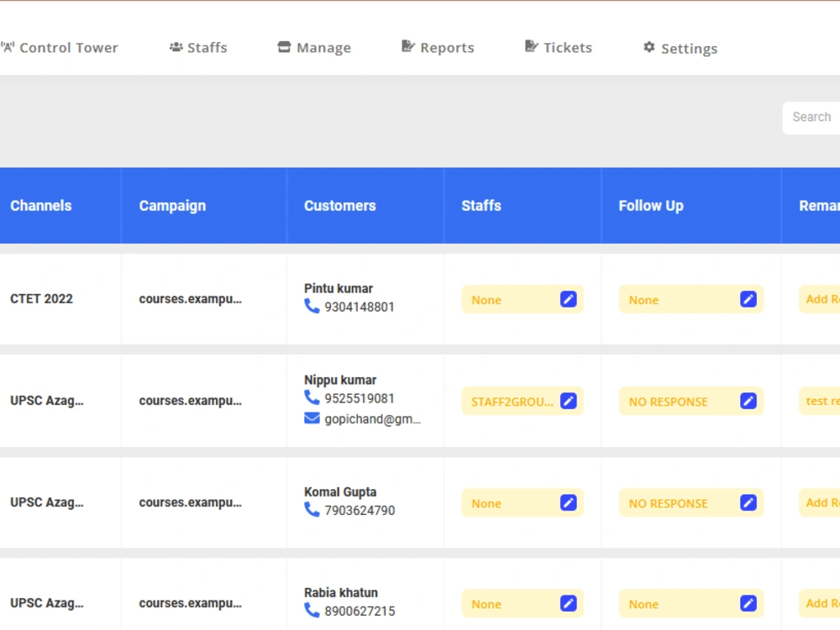The width and height of the screenshot is (840, 630).
Task: Edit follow up for Nippu kumar
Action: coord(748,401)
